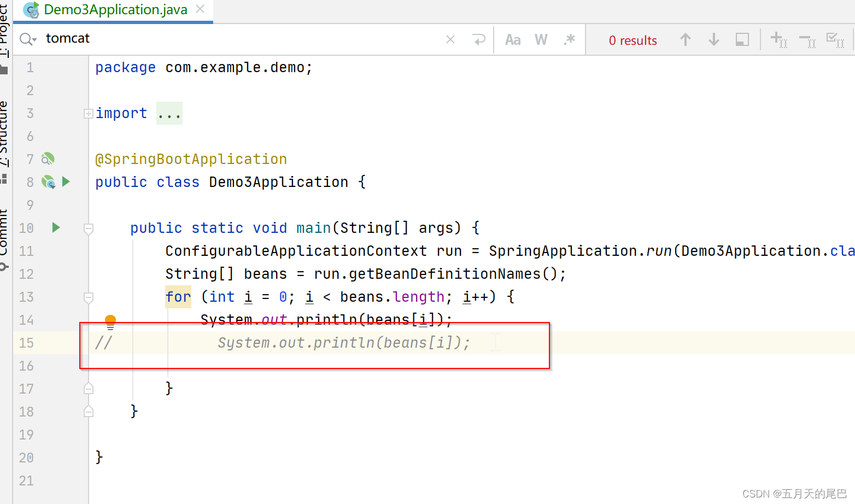Click Spring bean gutter icon on line 7

coord(48,159)
